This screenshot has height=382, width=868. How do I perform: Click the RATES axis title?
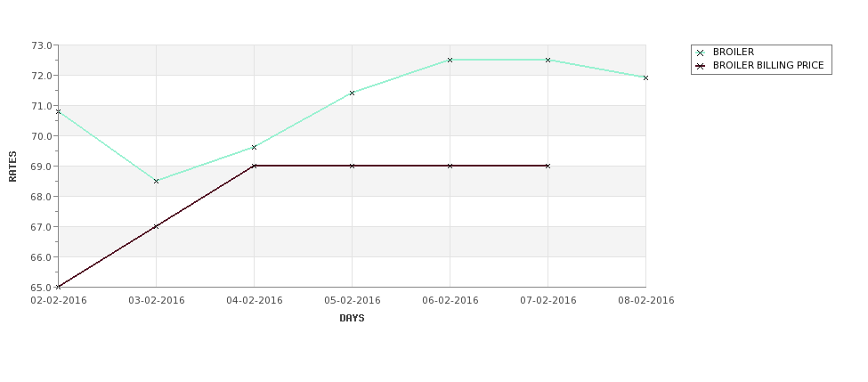(12, 167)
